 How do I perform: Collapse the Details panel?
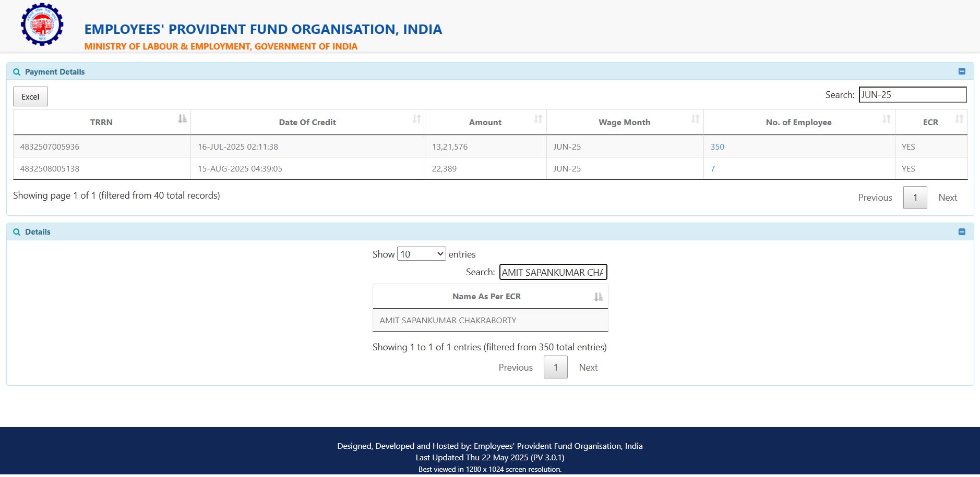click(962, 232)
